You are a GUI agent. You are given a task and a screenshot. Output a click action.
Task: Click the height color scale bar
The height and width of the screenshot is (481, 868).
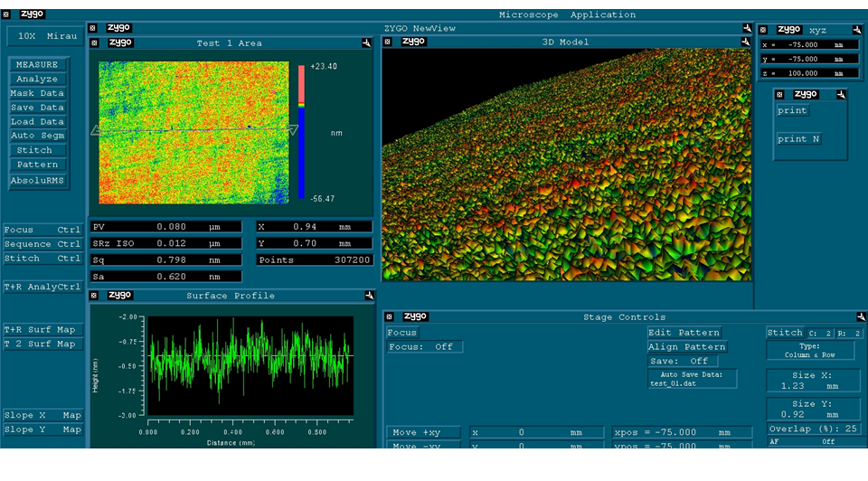[302, 132]
